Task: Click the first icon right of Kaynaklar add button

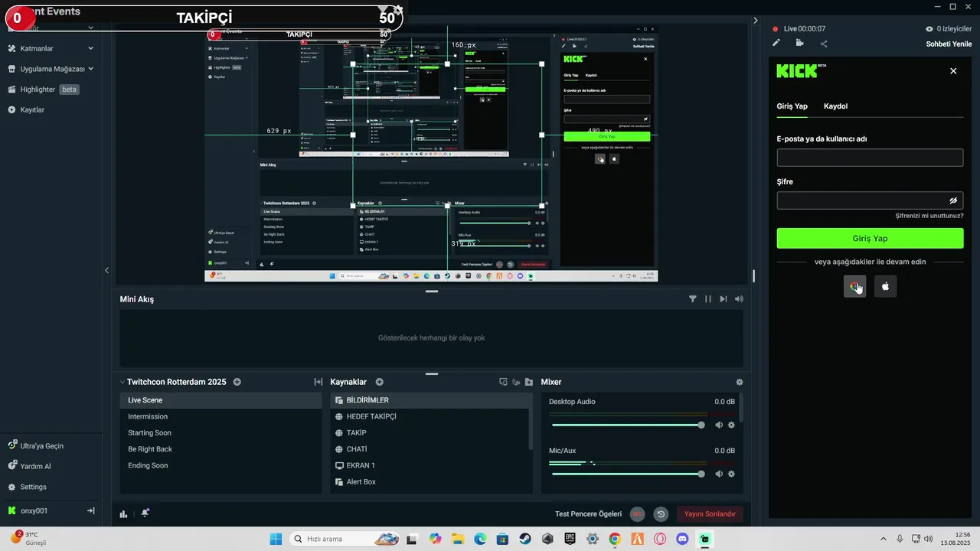Action: (x=503, y=382)
